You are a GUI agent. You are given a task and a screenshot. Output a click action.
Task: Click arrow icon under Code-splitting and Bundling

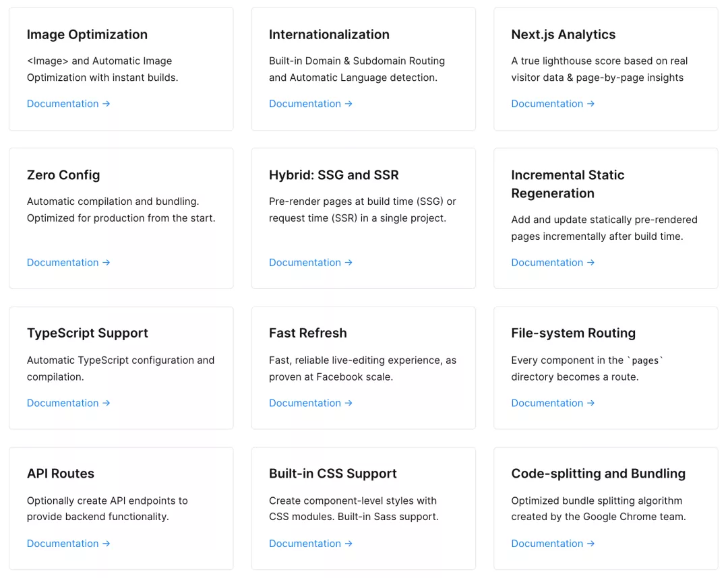pyautogui.click(x=590, y=544)
